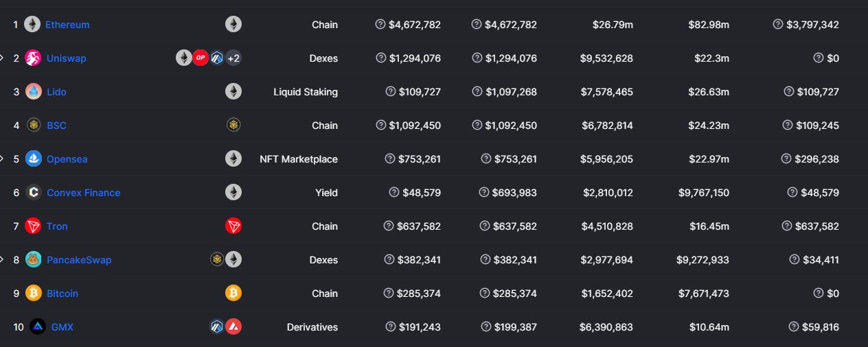Click the PancakeSwap bunny logo
This screenshot has width=868, height=347.
click(x=33, y=260)
